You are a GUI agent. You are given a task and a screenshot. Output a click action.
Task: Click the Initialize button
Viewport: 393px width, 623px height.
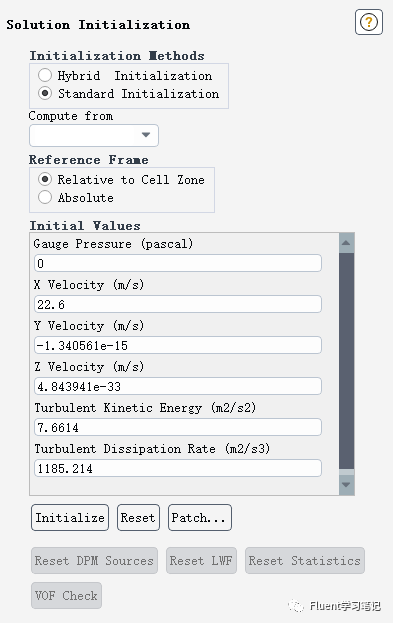click(x=70, y=518)
